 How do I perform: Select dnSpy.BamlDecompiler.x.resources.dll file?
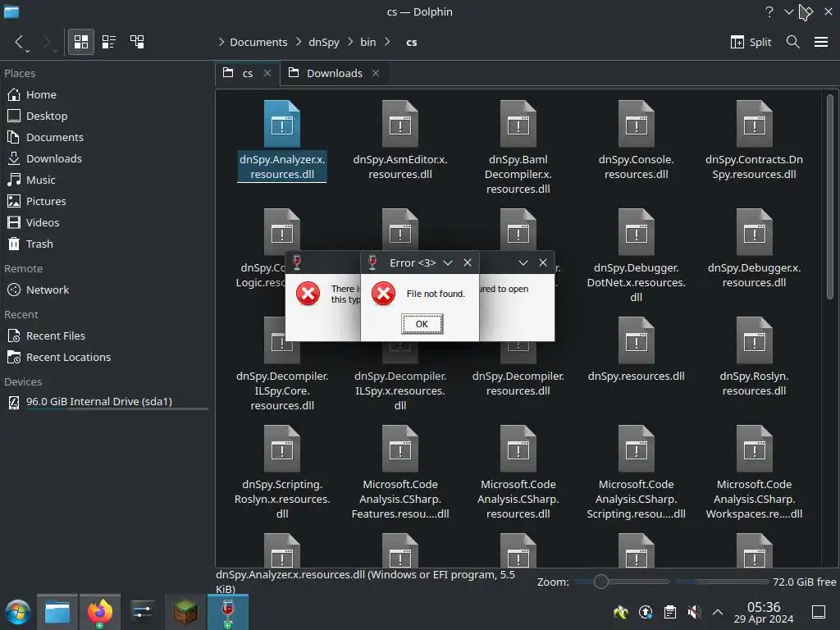pos(518,148)
